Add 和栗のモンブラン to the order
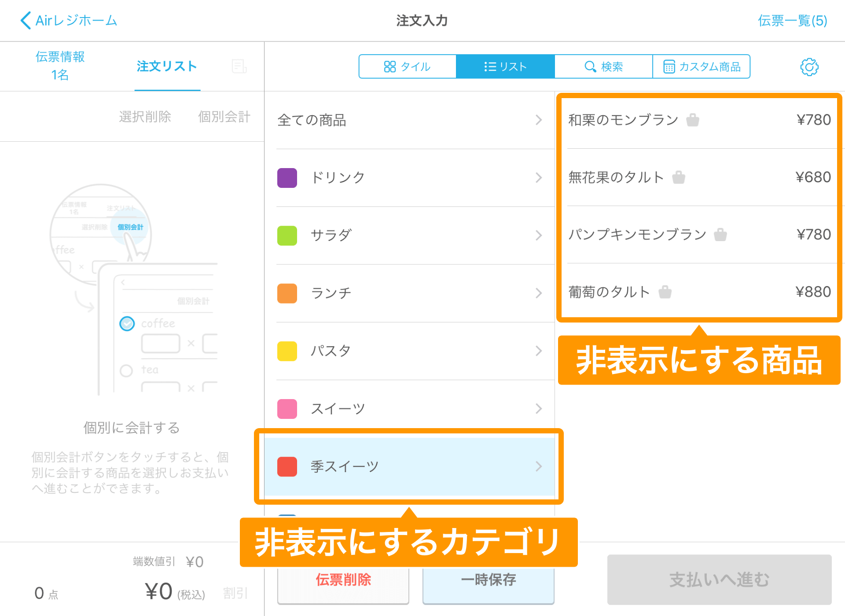The height and width of the screenshot is (616, 845). [x=699, y=120]
